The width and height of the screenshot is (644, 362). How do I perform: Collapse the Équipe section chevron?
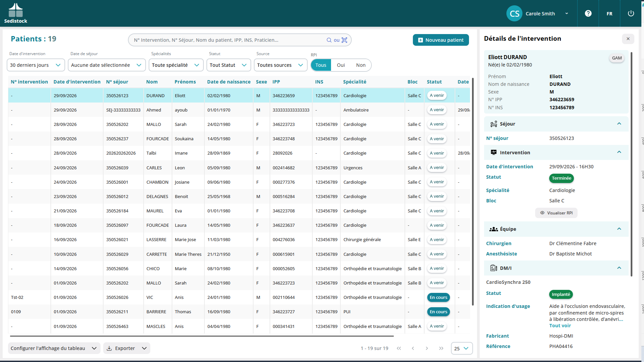point(619,229)
